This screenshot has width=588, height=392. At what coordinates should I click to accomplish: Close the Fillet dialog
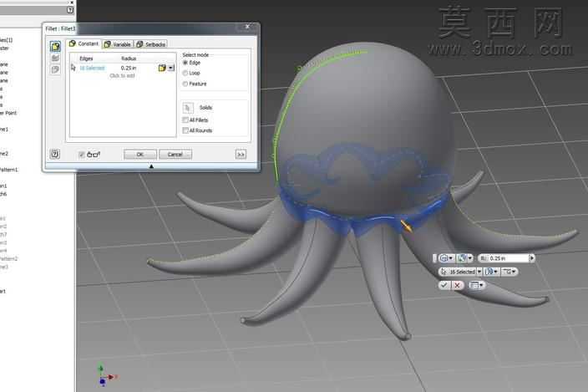[x=247, y=27]
